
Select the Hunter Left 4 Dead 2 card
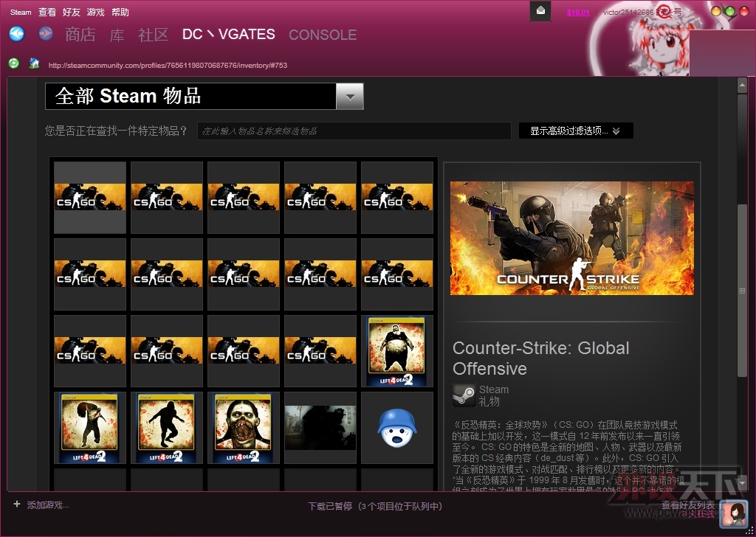[166, 428]
